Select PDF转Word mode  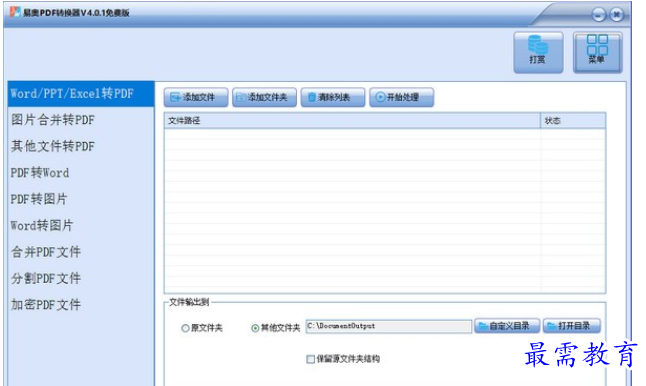(x=81, y=173)
